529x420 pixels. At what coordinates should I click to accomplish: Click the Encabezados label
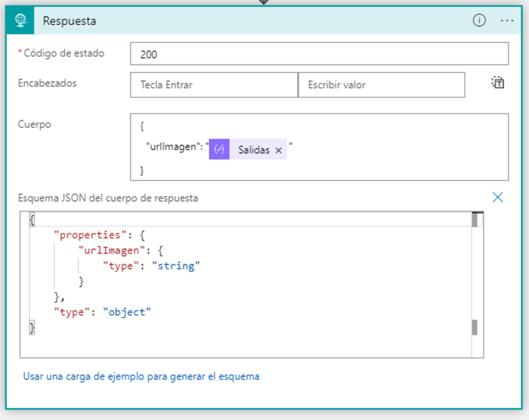pos(47,83)
